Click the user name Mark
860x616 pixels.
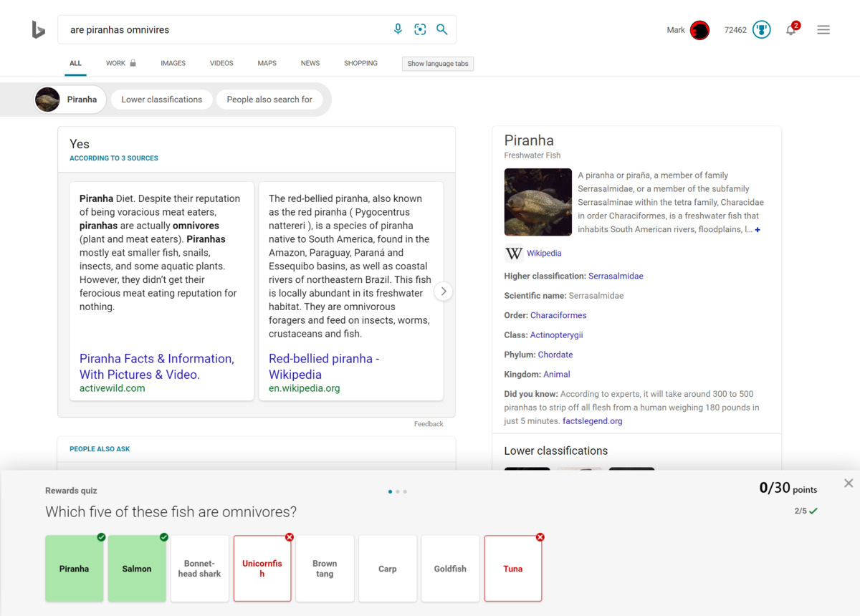[676, 30]
